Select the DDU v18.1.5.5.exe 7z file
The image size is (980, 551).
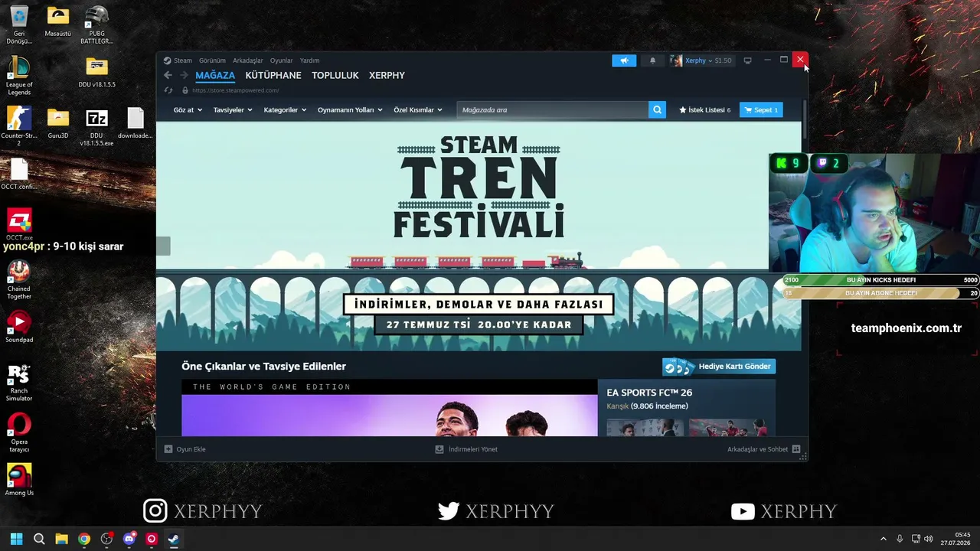[96, 127]
